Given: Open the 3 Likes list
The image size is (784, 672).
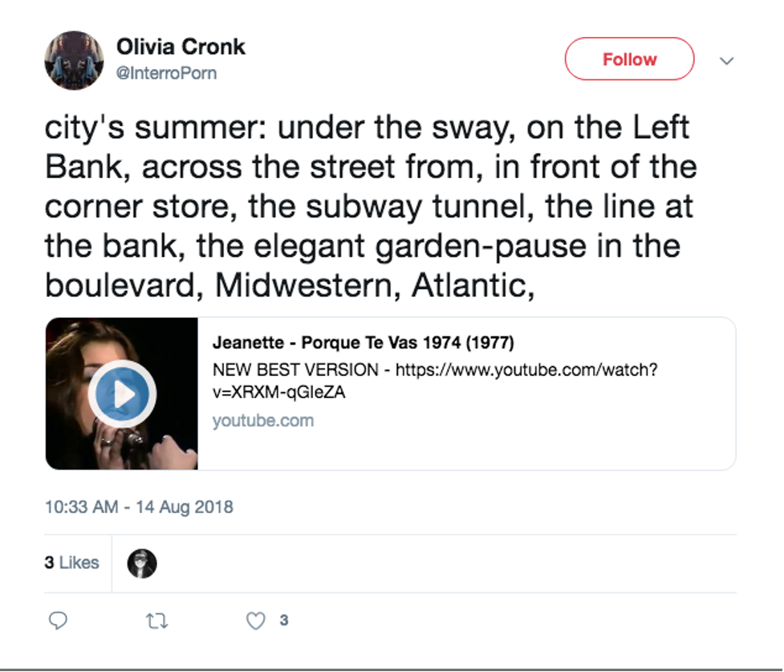Looking at the screenshot, I should [x=71, y=563].
